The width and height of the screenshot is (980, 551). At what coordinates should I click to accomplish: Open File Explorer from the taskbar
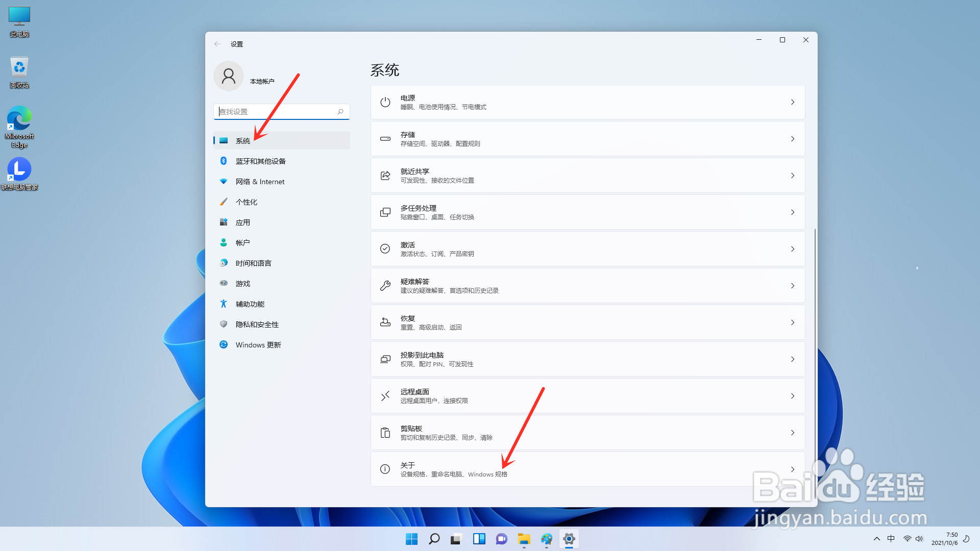coord(524,539)
